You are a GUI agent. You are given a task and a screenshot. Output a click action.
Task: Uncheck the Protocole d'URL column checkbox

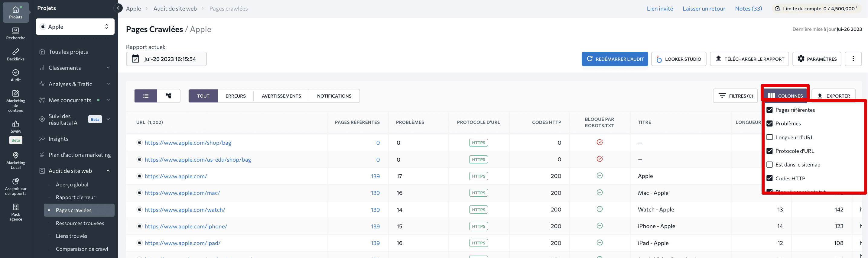pyautogui.click(x=770, y=151)
